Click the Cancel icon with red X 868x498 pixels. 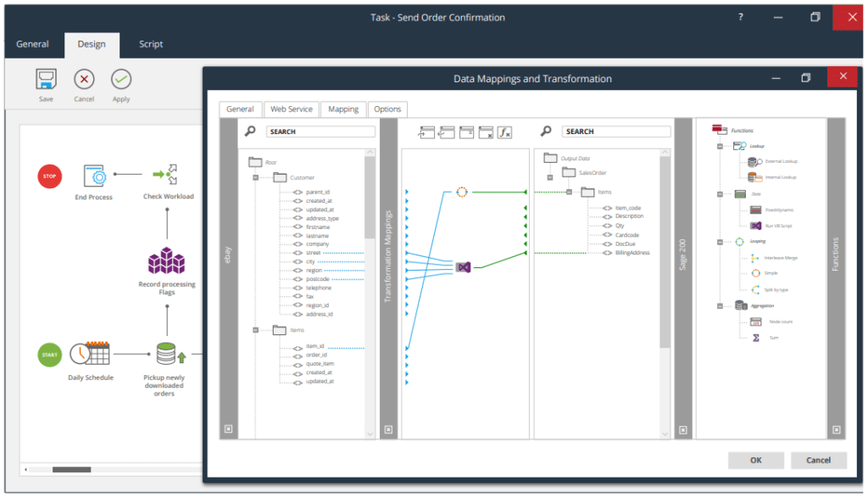tap(84, 80)
